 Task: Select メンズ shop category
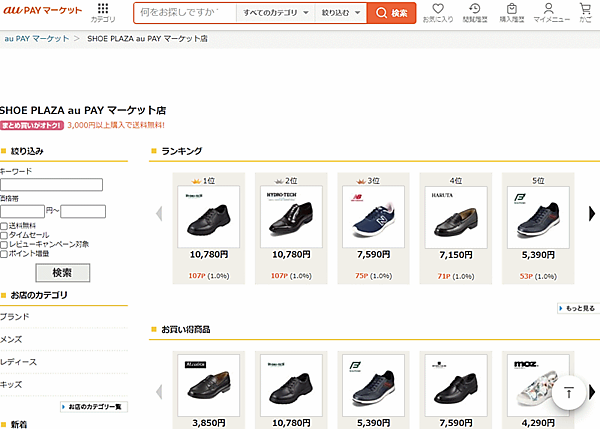(x=14, y=339)
